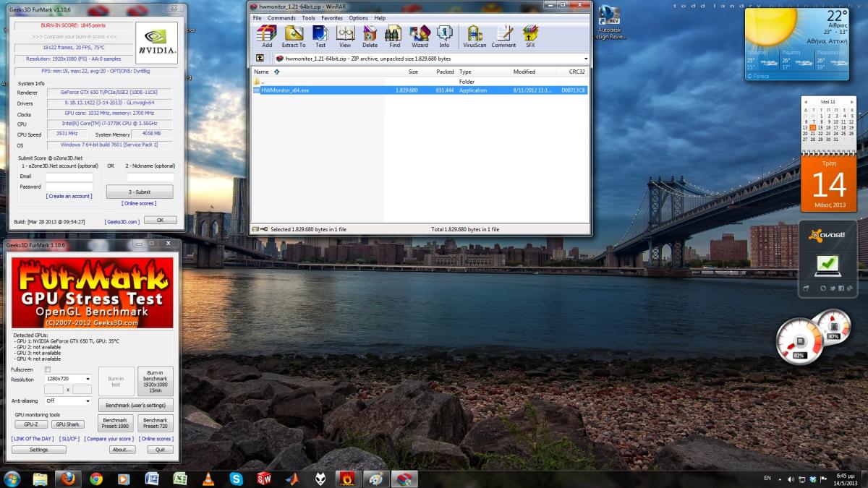Click 'LINK Of The DAY' link

pos(32,439)
